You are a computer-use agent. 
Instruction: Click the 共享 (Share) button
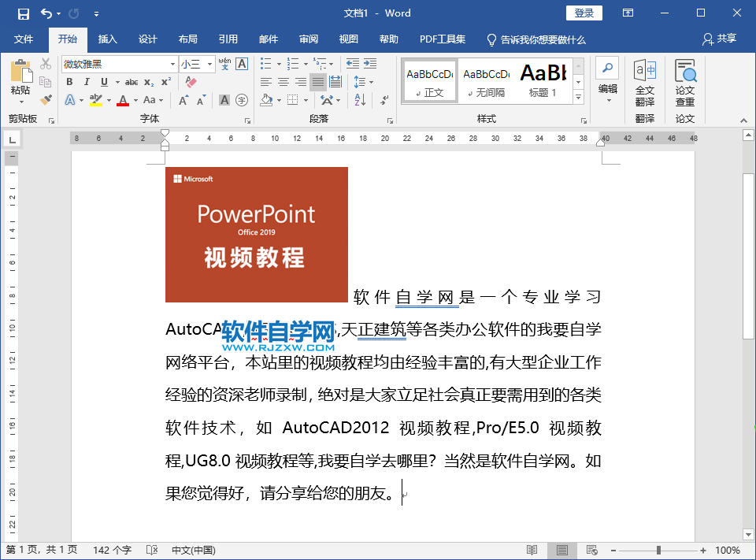720,39
